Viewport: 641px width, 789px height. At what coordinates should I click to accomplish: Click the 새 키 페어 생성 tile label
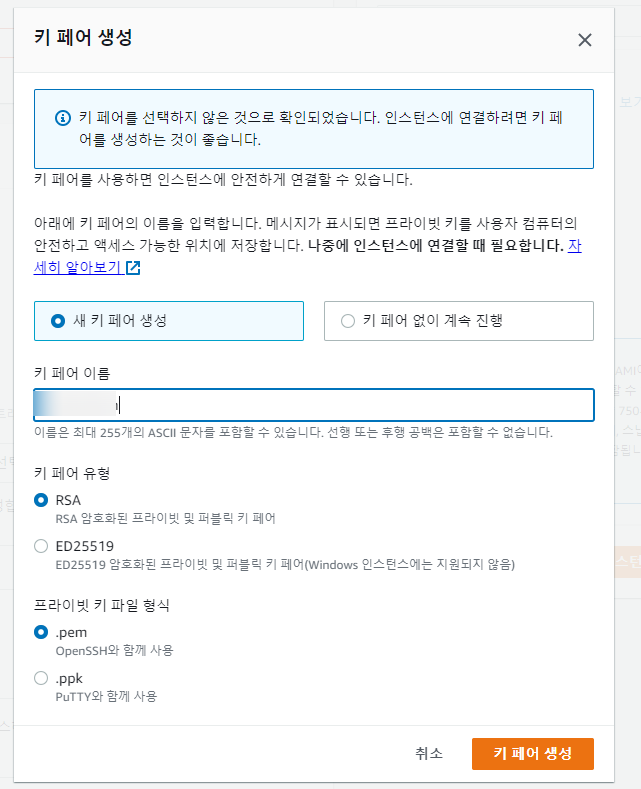click(120, 321)
